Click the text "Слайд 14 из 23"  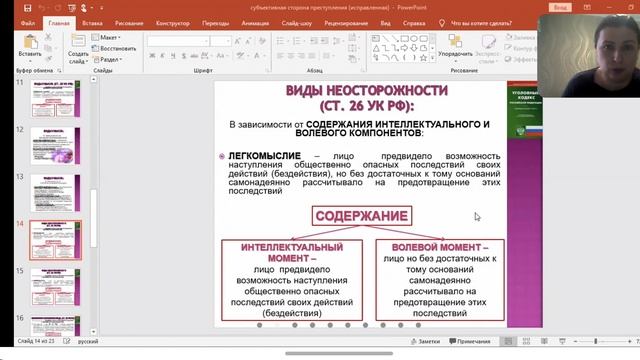pos(36,341)
